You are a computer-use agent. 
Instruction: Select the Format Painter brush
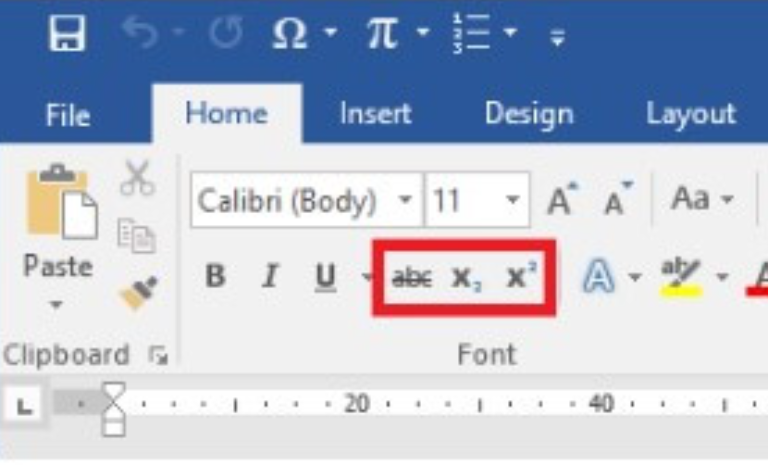pyautogui.click(x=139, y=293)
